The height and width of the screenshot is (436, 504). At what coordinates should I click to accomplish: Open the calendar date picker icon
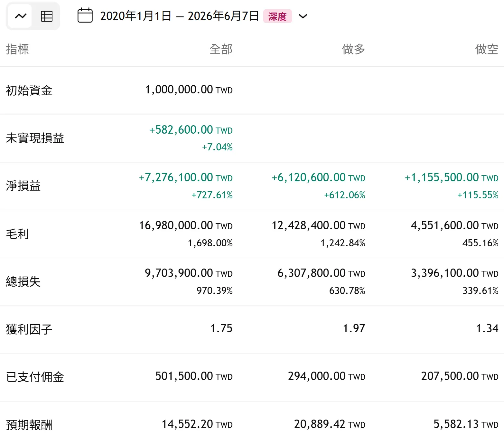85,16
